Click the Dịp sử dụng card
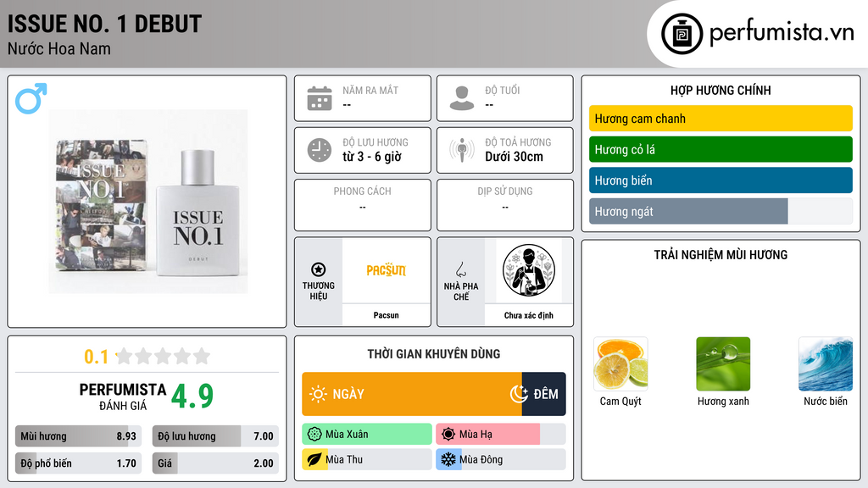 (505, 205)
